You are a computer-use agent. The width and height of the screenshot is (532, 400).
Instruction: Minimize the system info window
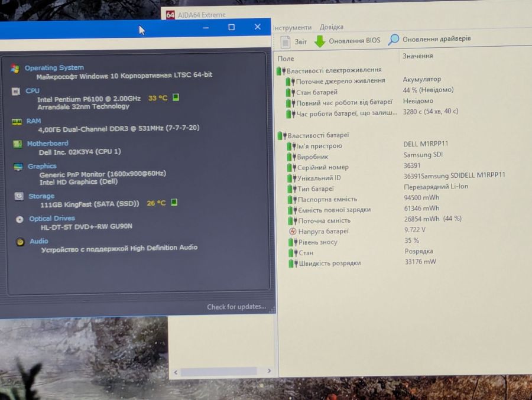pyautogui.click(x=206, y=28)
